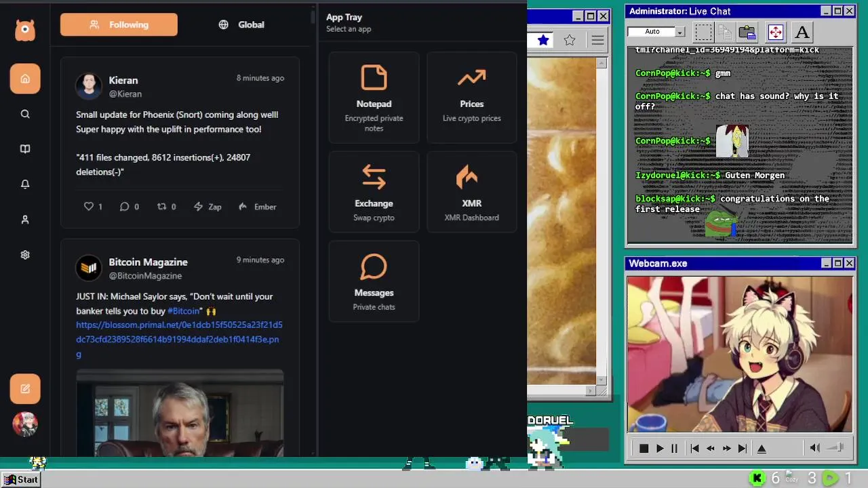
Task: Click the outlined star icon in browser toolbar
Action: (x=570, y=40)
